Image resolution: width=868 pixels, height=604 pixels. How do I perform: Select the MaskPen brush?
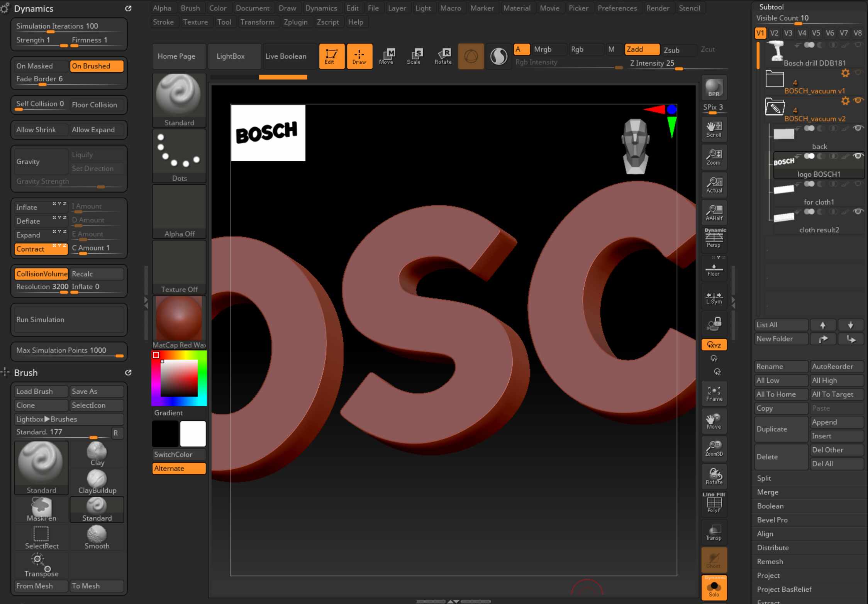pos(41,509)
